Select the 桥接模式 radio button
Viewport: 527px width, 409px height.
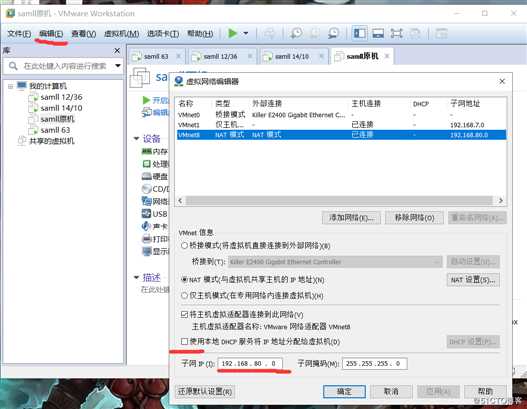184,246
